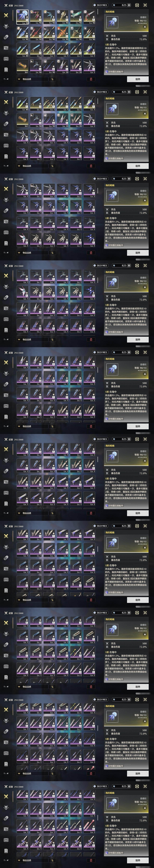Expand the chevron left of 物品品质
Viewport: 154px width, 868px height.
(x=19, y=79)
